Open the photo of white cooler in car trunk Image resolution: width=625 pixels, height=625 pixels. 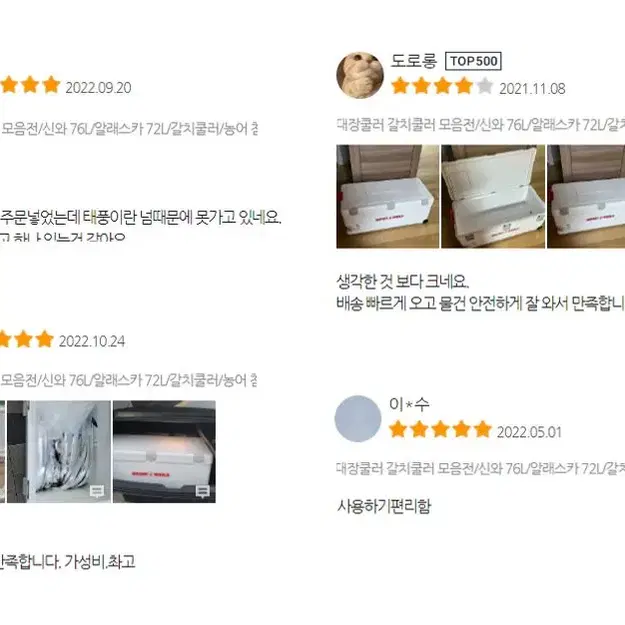164,452
